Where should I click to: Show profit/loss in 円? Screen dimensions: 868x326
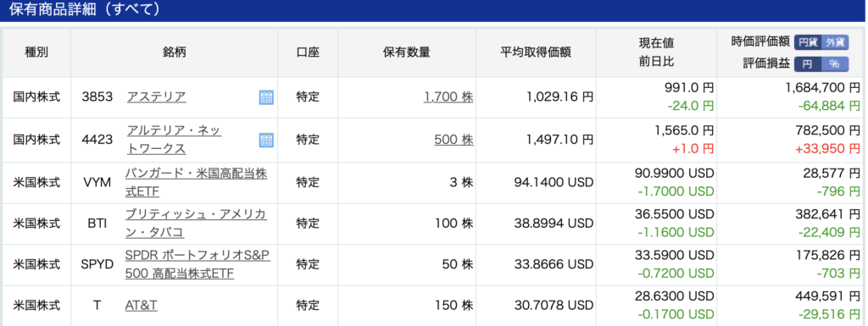(x=808, y=64)
